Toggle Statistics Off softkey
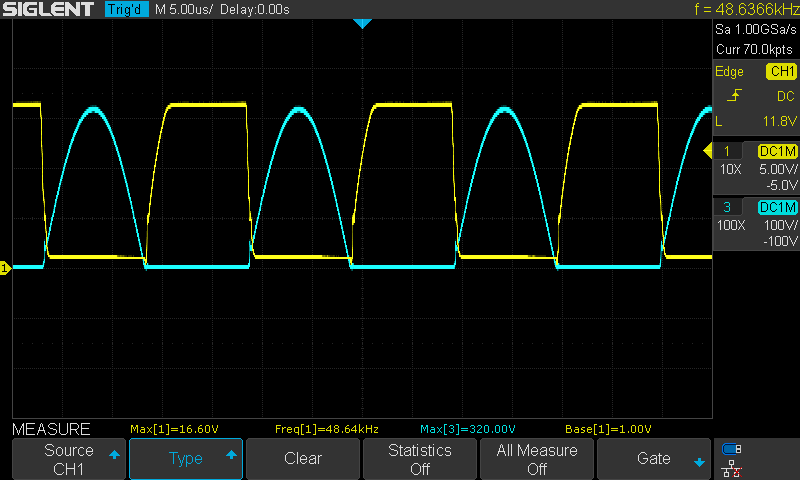The height and width of the screenshot is (480, 800). (420, 459)
